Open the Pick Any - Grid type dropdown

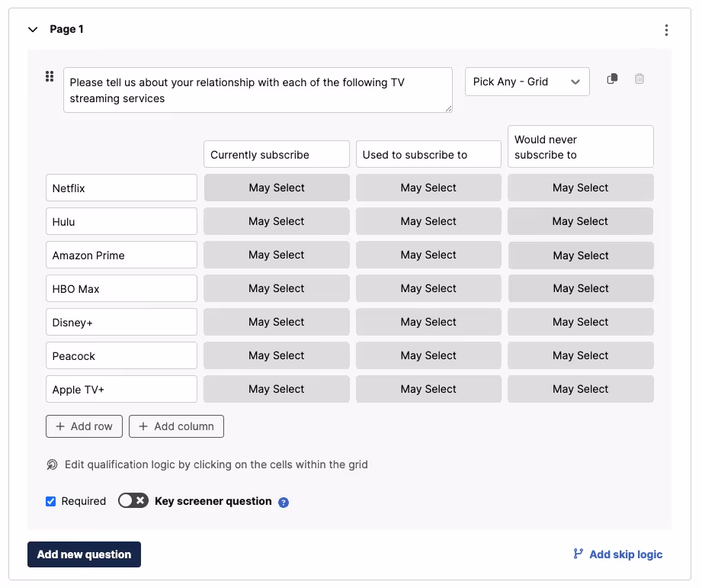pyautogui.click(x=527, y=82)
